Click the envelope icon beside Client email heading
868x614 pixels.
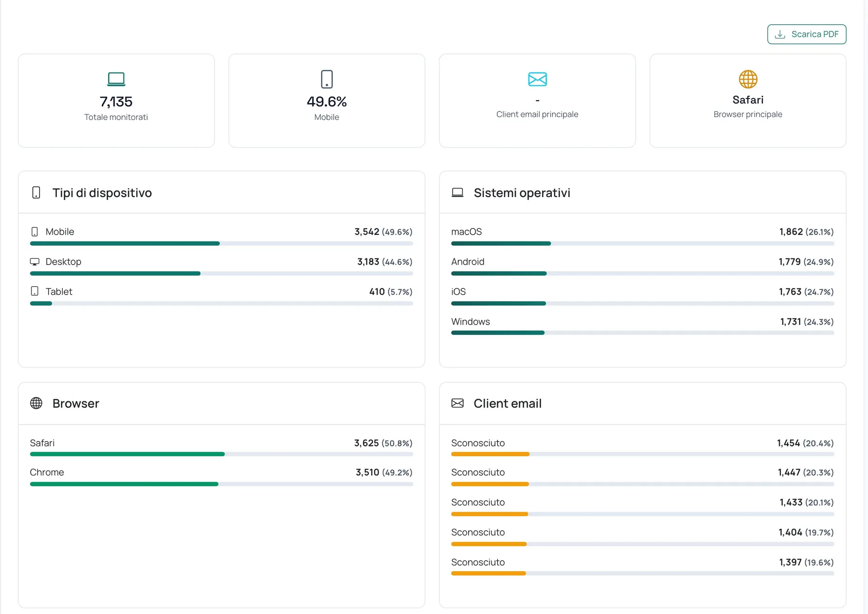click(x=457, y=403)
